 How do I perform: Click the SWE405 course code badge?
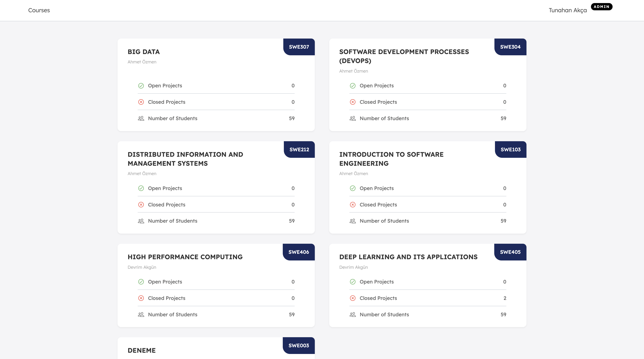point(510,252)
